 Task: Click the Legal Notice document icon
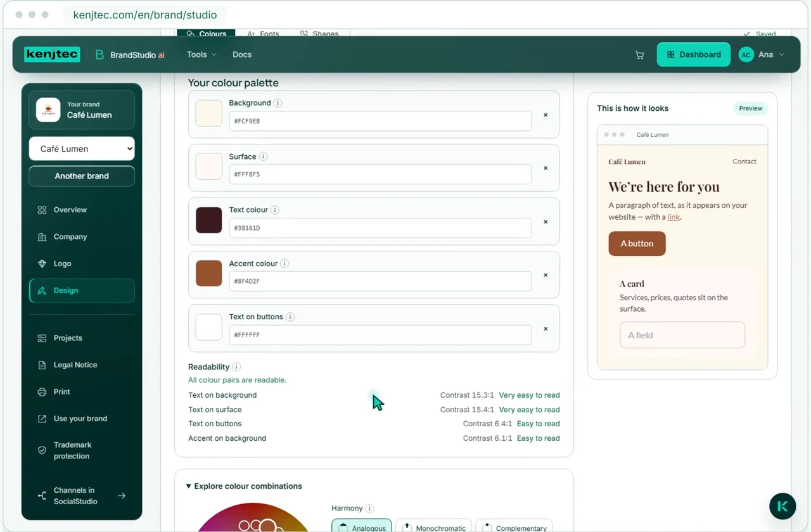42,365
